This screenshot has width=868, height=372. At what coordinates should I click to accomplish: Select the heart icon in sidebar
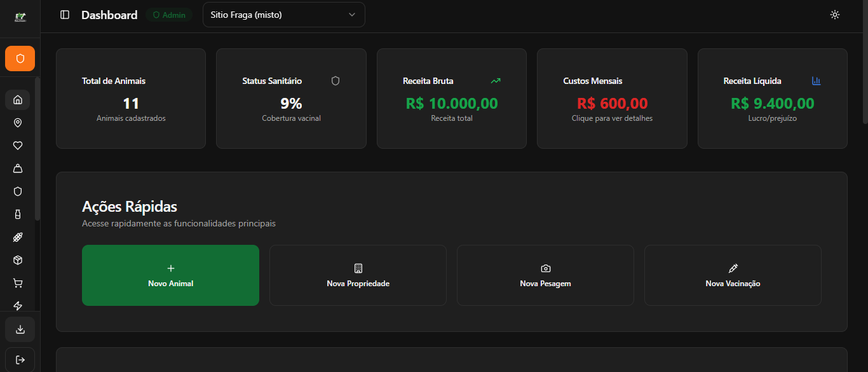[18, 146]
